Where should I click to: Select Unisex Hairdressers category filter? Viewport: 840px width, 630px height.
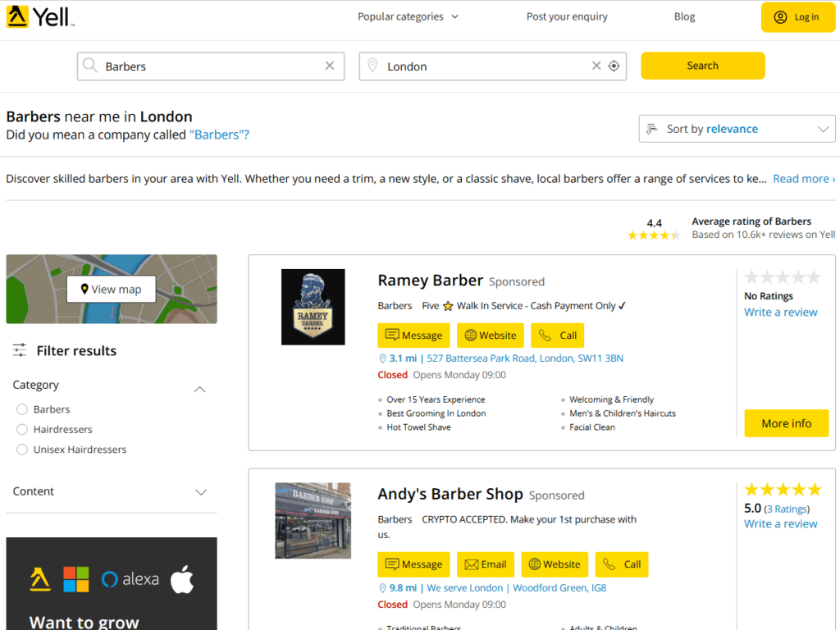[22, 450]
